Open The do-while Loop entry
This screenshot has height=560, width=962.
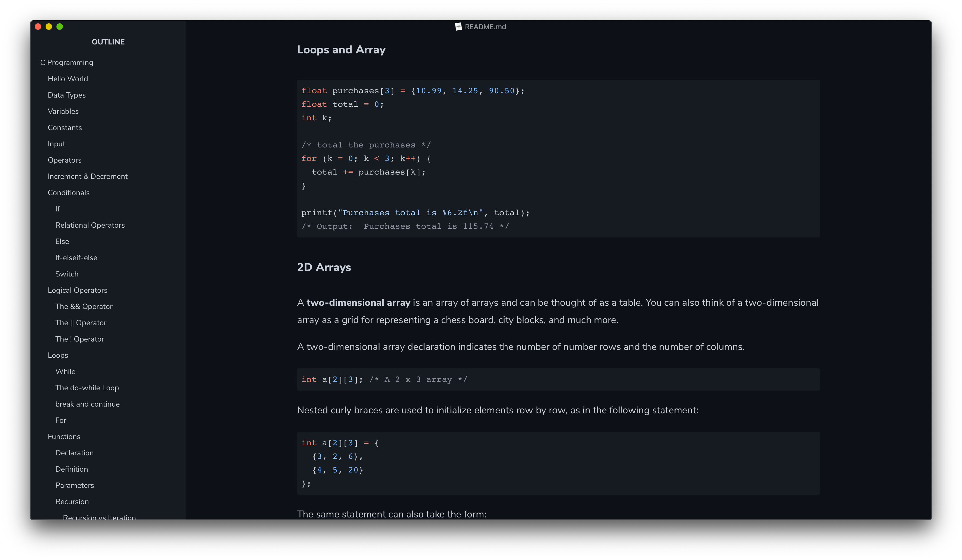tap(87, 388)
